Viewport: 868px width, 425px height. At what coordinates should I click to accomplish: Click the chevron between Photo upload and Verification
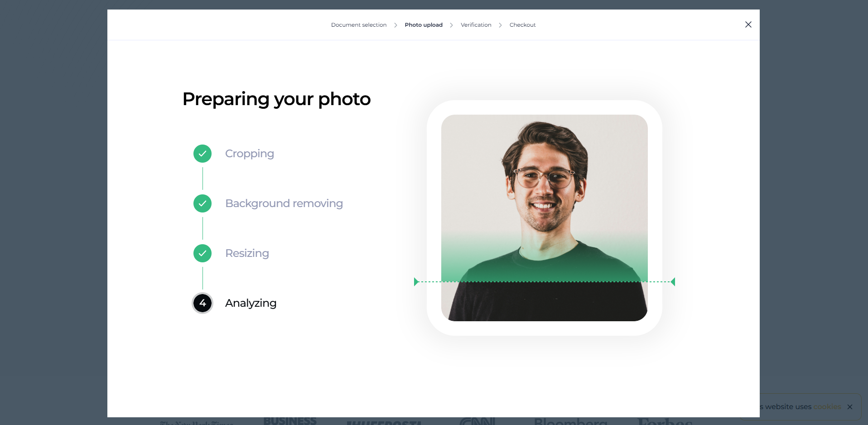click(x=451, y=25)
